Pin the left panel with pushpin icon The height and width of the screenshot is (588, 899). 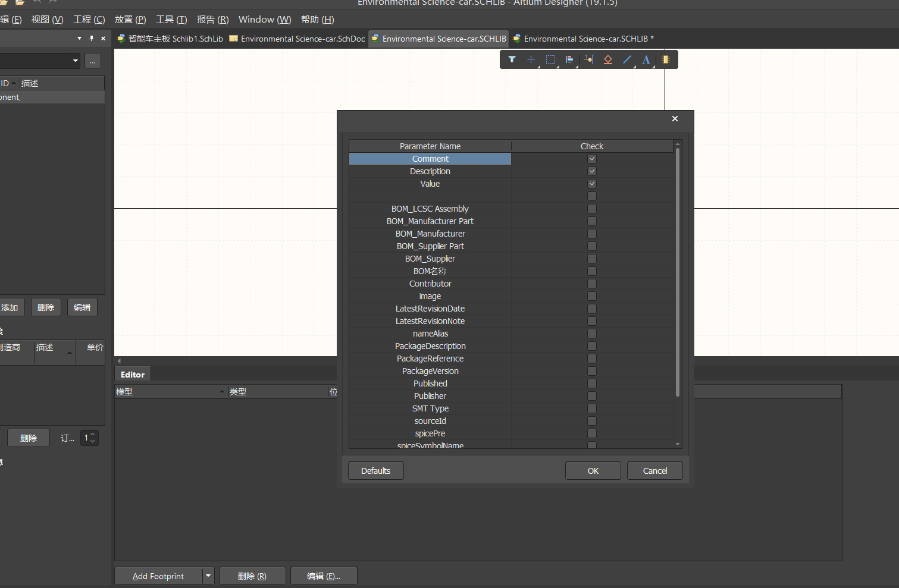pos(91,38)
